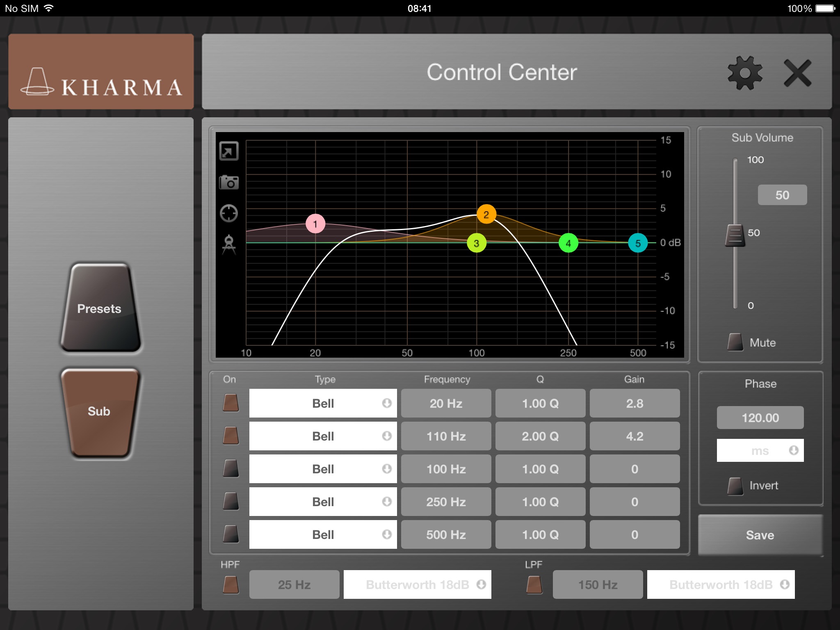Screen dimensions: 840x630
Task: Toggle the HPF filter switch
Action: click(231, 584)
